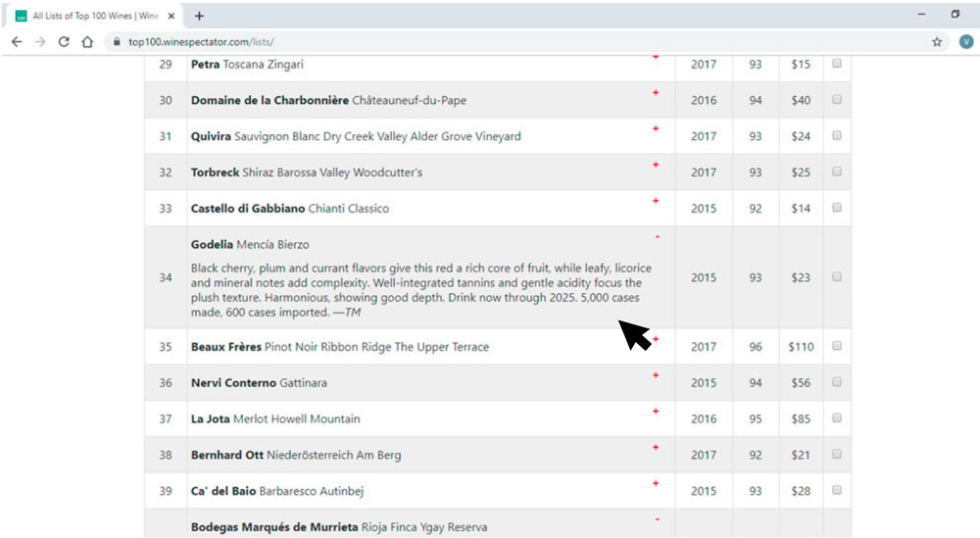Select the $110 price for Beaux Frères
Screen dimensions: 980x538
pos(801,347)
